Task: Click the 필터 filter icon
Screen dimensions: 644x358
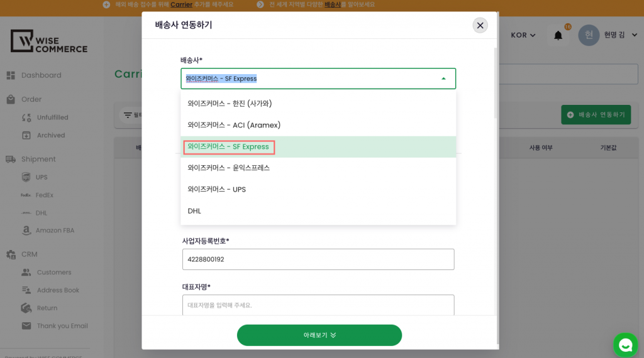Action: click(128, 115)
